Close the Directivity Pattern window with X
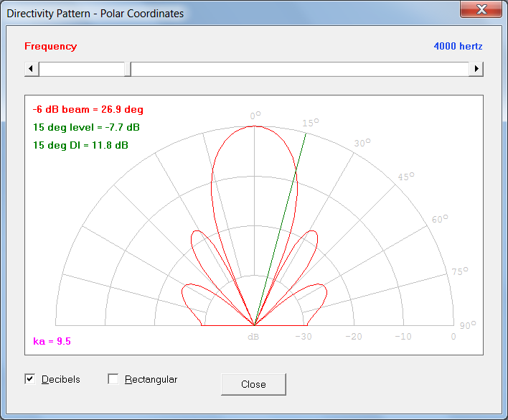The height and width of the screenshot is (420, 508). pos(481,9)
